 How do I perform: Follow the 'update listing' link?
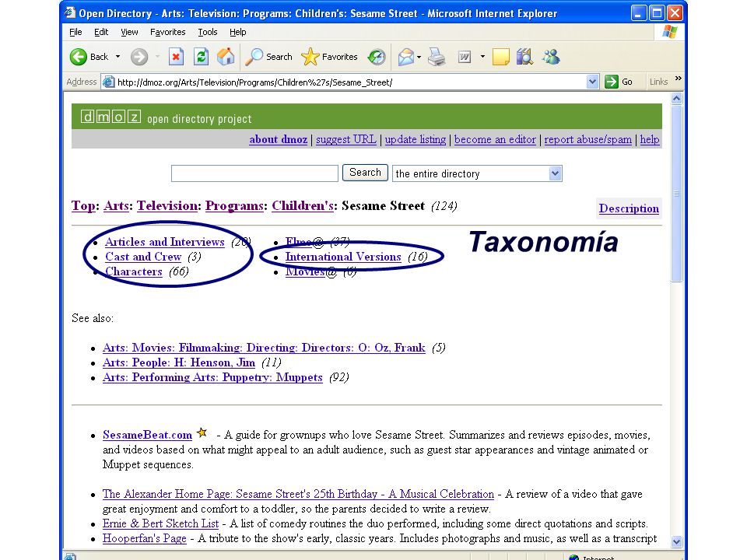point(416,139)
